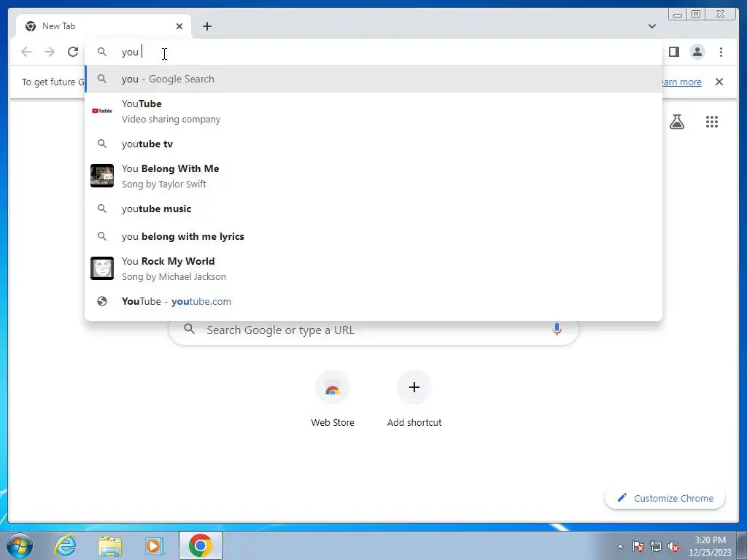Open the Search Labs flask icon
Screen dimensions: 747x560
click(676, 122)
